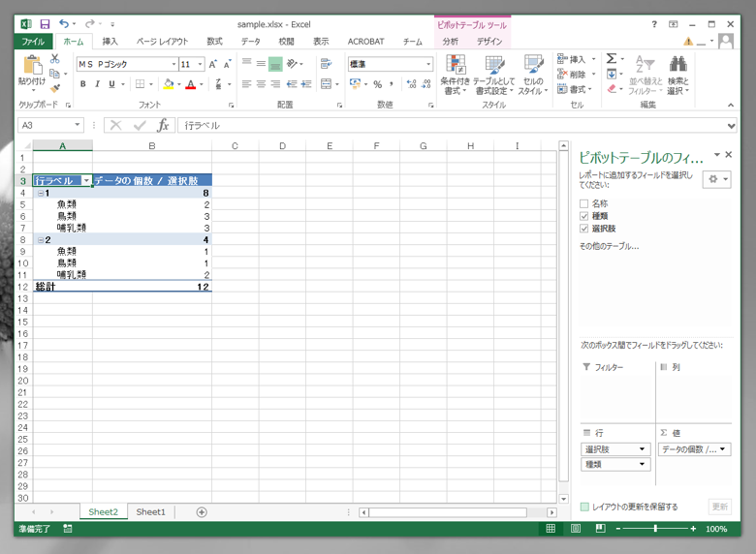This screenshot has height=554, width=756.
Task: Click the Wrap Text icon
Action: [326, 64]
